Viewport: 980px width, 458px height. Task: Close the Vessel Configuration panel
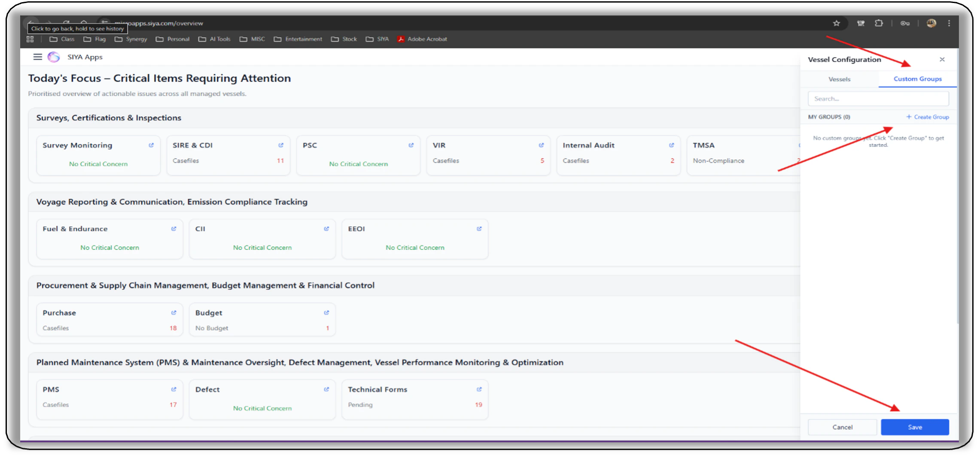942,59
